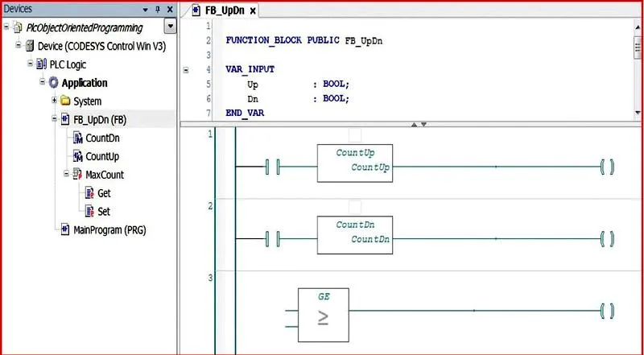Select the CountUp method in tree
644x355 pixels.
click(x=102, y=156)
